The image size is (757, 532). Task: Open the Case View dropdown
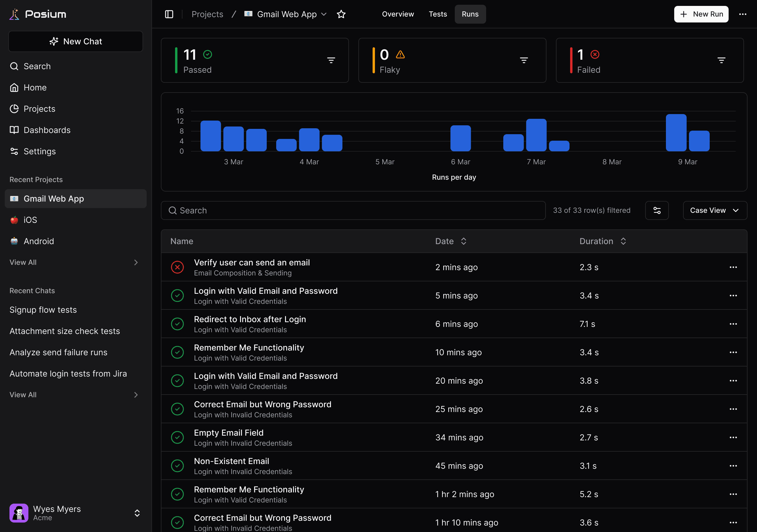[x=714, y=210]
